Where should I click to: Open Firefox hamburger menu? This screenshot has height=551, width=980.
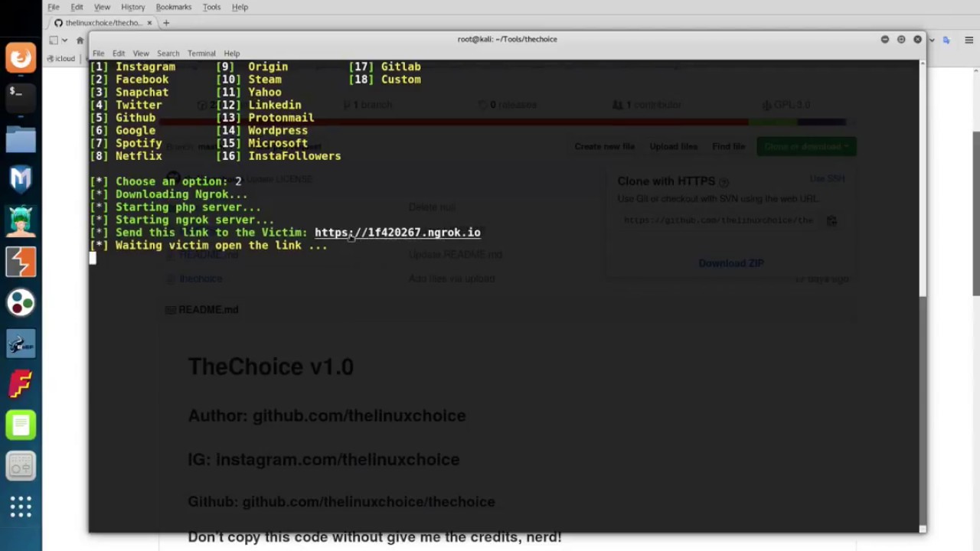(969, 40)
